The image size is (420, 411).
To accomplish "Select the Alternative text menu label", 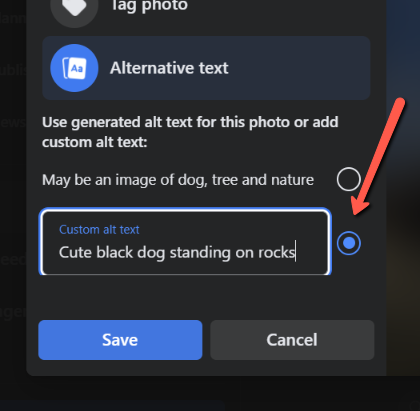I will 169,68.
